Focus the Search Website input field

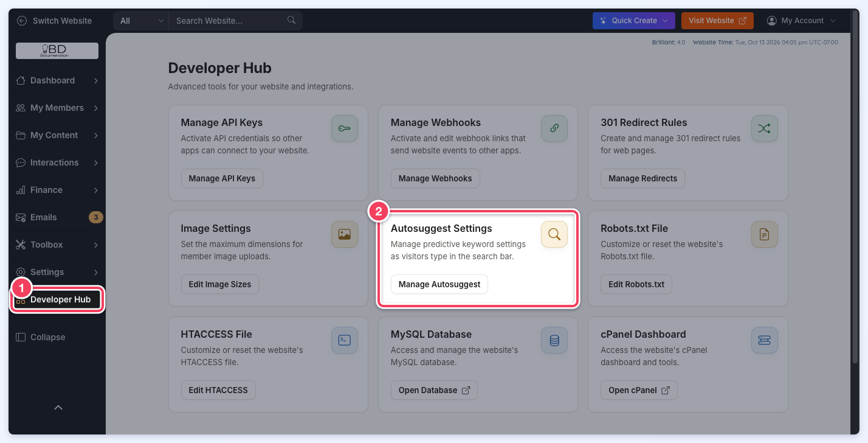click(229, 21)
